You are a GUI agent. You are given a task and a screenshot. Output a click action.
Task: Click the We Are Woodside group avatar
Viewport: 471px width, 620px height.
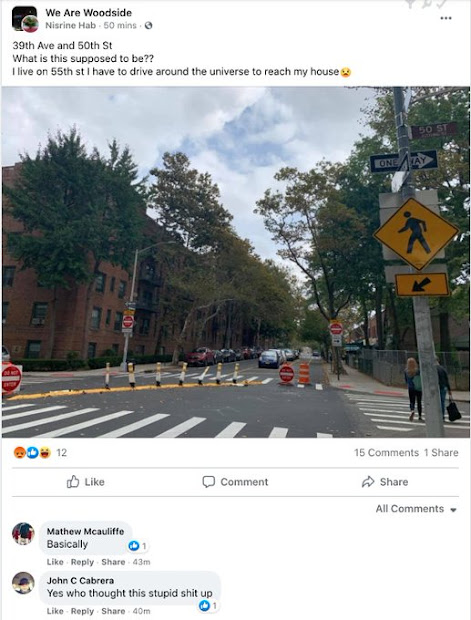(24, 19)
